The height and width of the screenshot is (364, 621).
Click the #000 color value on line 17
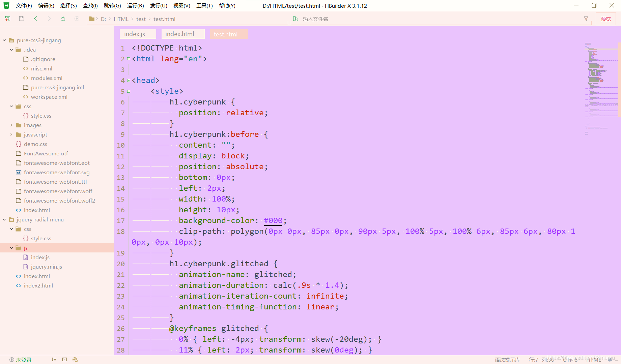tap(273, 220)
